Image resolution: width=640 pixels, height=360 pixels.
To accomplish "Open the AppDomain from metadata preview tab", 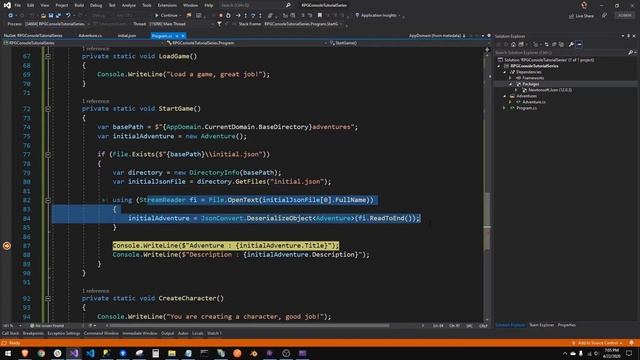I will click(x=435, y=36).
